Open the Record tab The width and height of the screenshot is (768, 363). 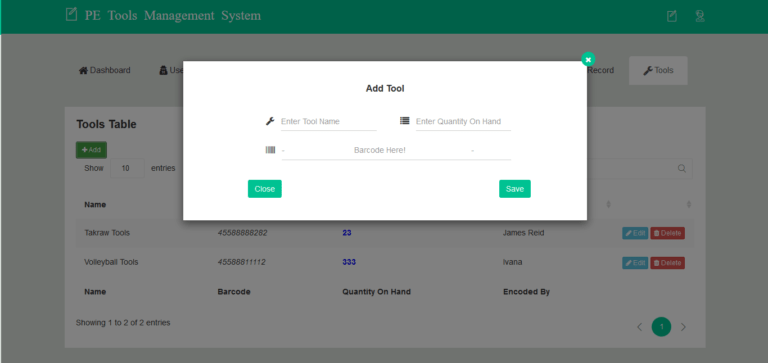point(600,71)
